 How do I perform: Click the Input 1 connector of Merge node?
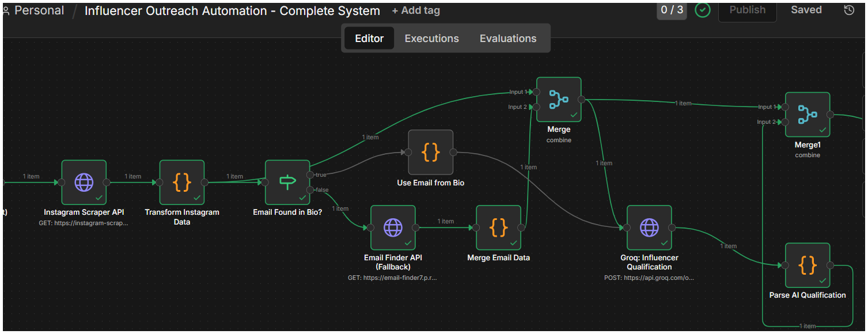pos(536,92)
